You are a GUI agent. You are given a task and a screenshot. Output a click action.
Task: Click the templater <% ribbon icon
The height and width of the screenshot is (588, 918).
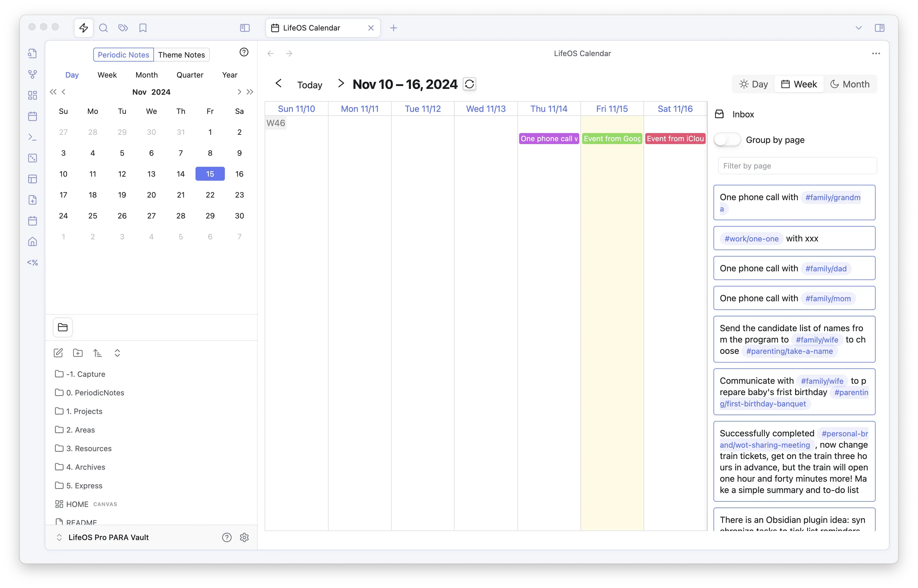point(33,263)
